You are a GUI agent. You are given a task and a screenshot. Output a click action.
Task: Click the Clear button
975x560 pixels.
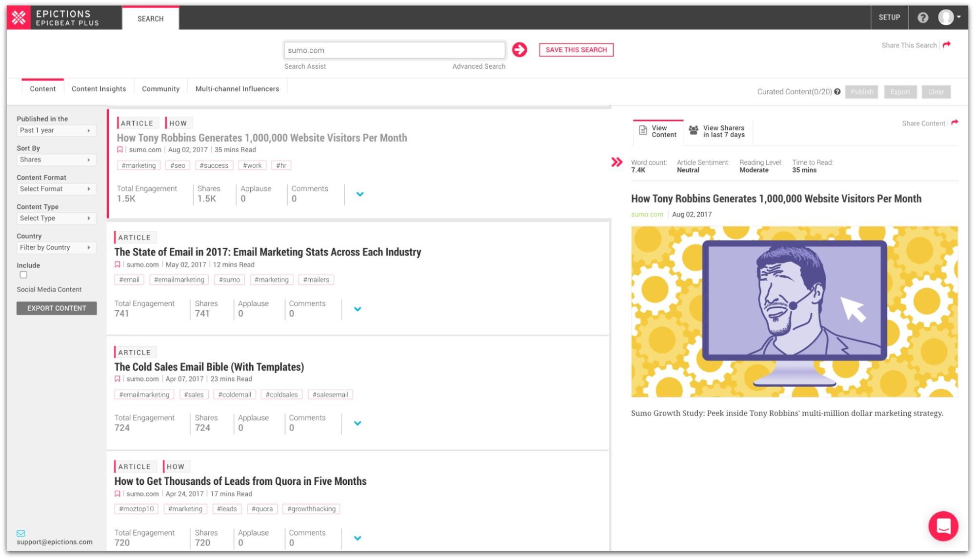coord(935,92)
